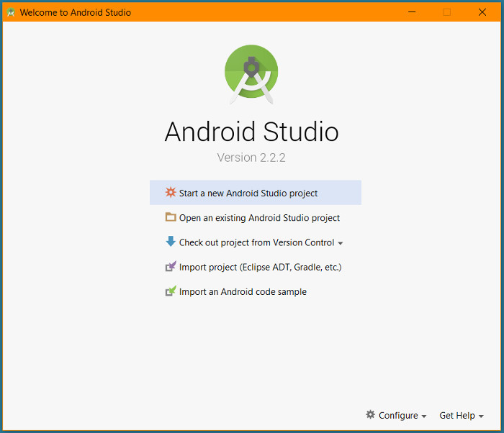Click the Version 2.2.2 text

coord(251,158)
